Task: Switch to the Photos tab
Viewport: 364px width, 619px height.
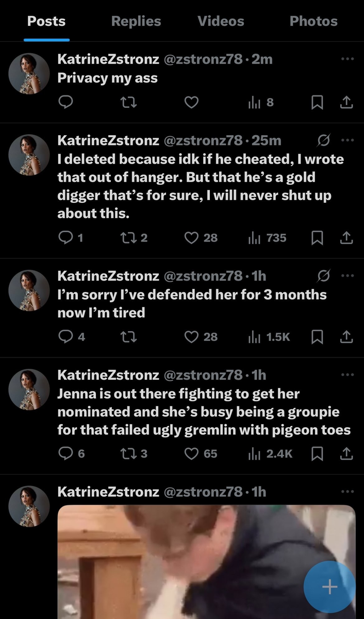Action: click(x=313, y=21)
